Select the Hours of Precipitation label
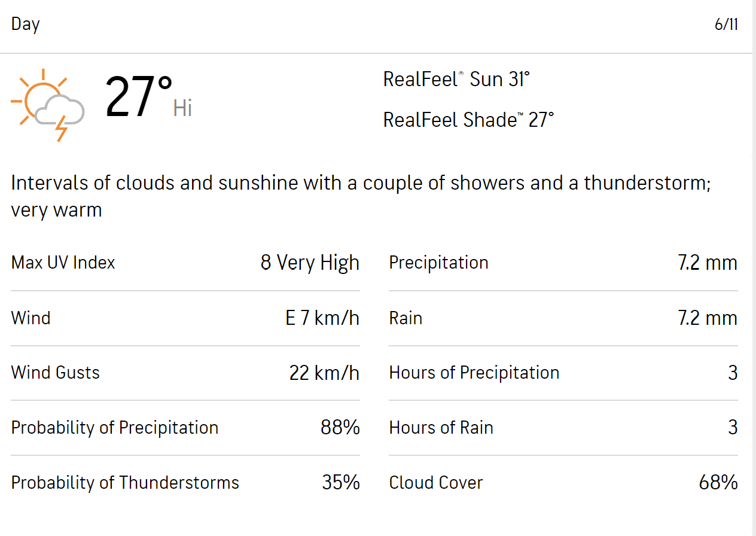Viewport: 756px width, 536px height. point(474,373)
